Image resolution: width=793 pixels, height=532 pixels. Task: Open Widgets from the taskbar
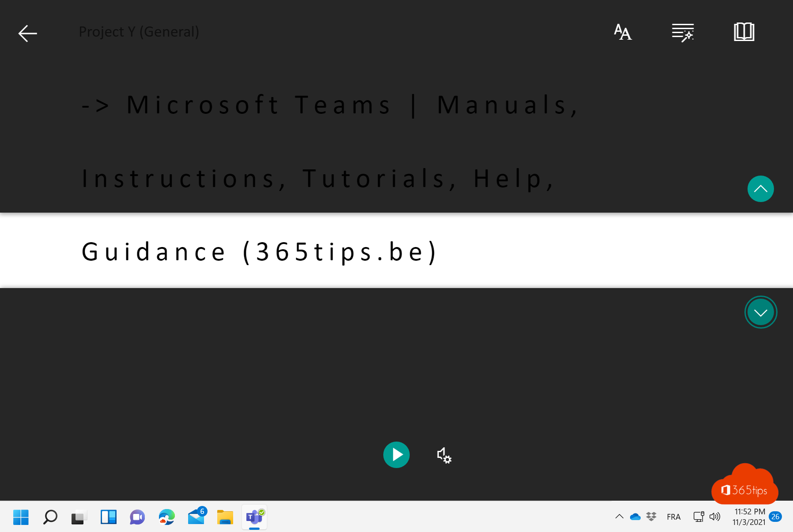pyautogui.click(x=108, y=517)
